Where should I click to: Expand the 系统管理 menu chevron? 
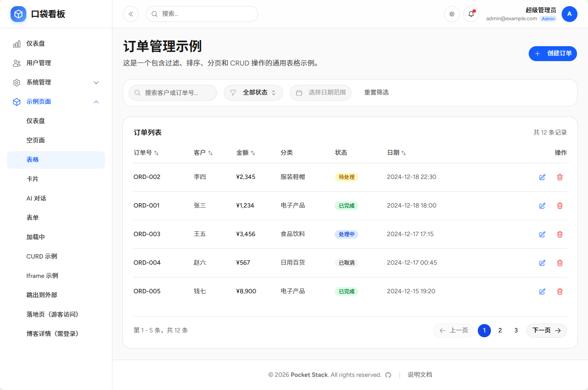click(x=96, y=82)
